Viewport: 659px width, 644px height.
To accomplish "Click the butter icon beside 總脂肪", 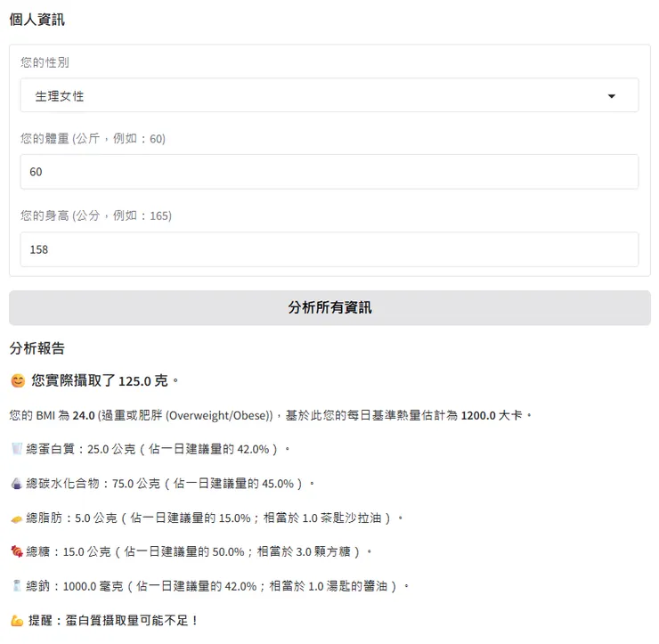I will click(x=16, y=519).
